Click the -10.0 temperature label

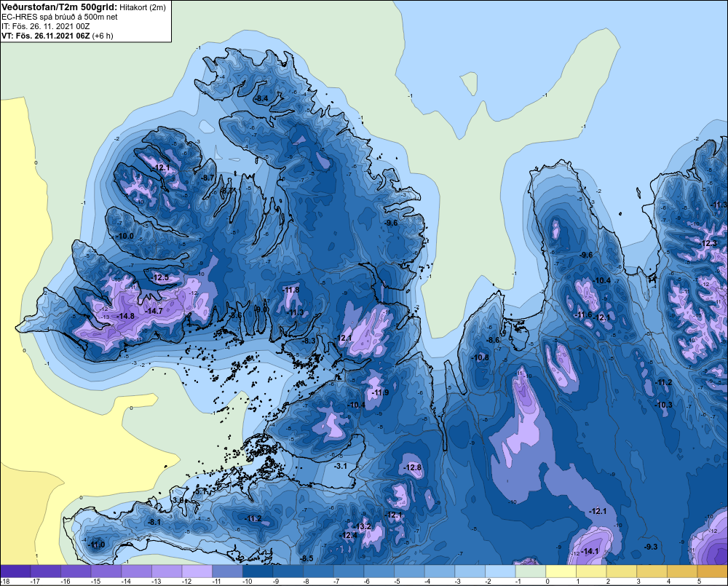124,236
